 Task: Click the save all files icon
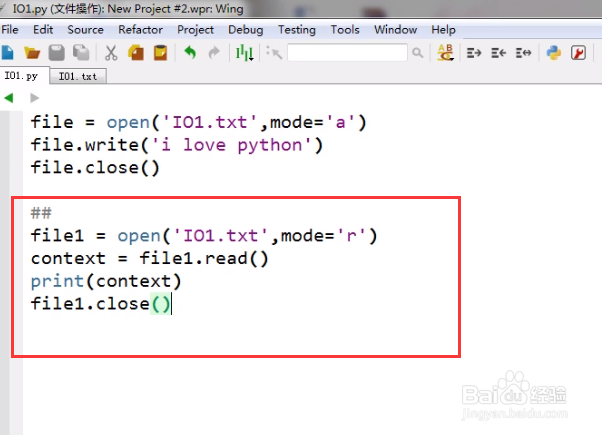[81, 53]
